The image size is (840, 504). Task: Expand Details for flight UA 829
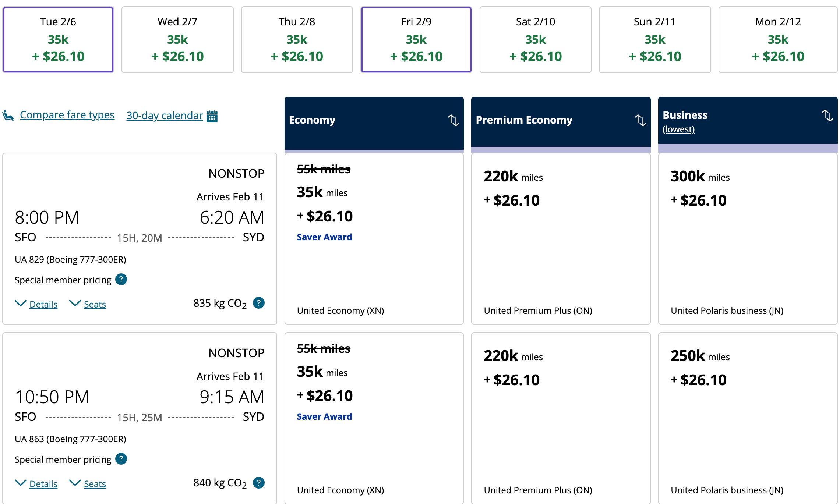[43, 304]
